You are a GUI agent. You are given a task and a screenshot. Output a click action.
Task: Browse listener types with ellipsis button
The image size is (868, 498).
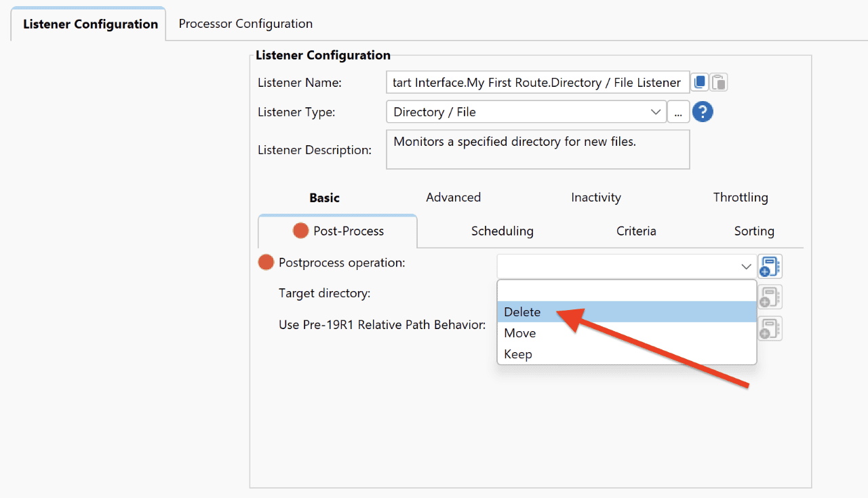678,112
